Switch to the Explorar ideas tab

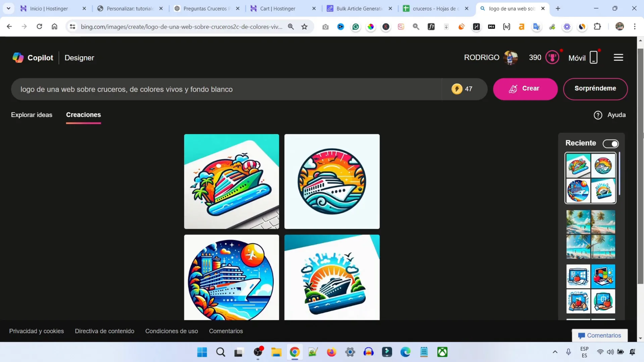[x=31, y=115]
